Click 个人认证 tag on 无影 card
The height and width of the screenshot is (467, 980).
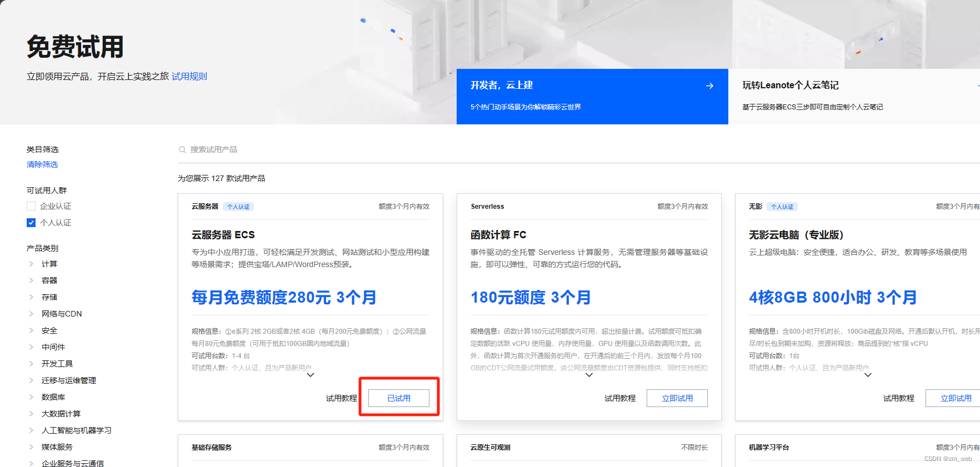(x=782, y=207)
